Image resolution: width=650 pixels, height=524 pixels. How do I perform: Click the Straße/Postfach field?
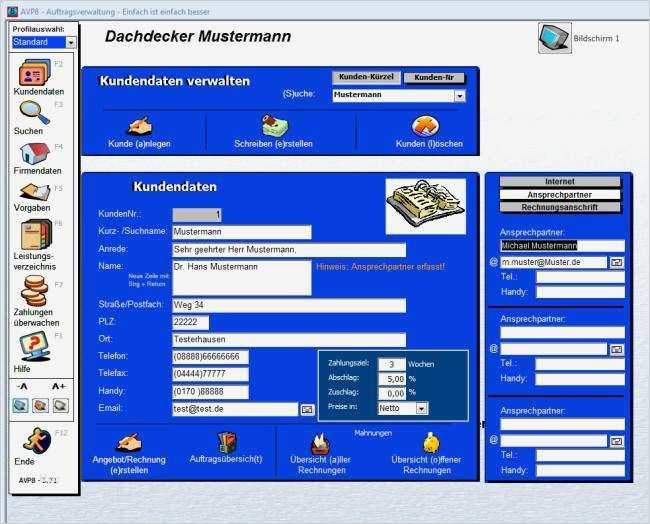click(289, 306)
